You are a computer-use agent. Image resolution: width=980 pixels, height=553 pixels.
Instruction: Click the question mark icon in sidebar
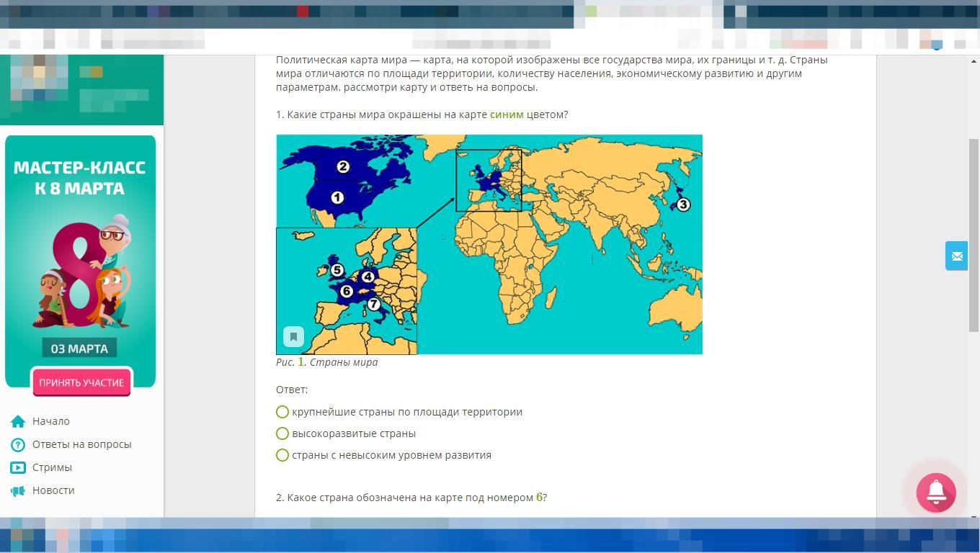(18, 444)
